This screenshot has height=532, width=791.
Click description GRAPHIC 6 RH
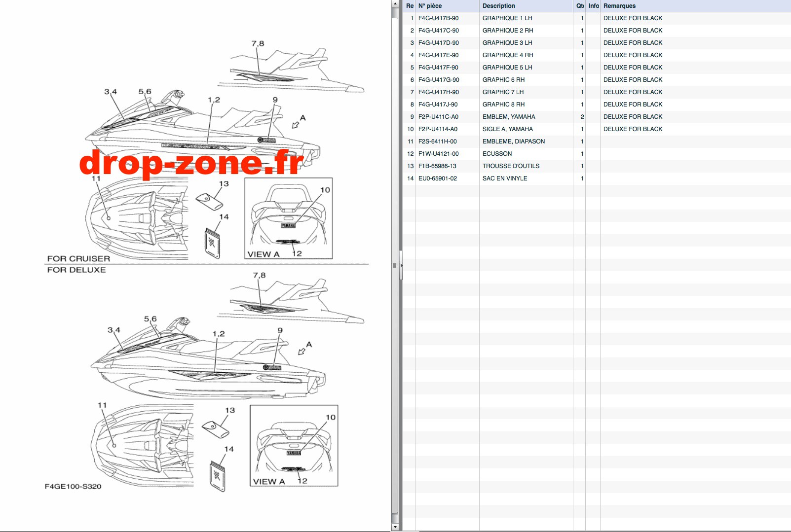(503, 80)
